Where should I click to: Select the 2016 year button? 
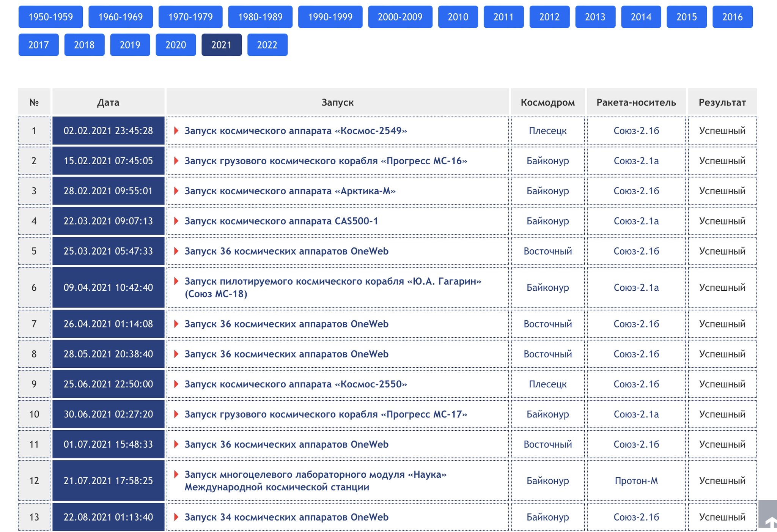pyautogui.click(x=732, y=17)
